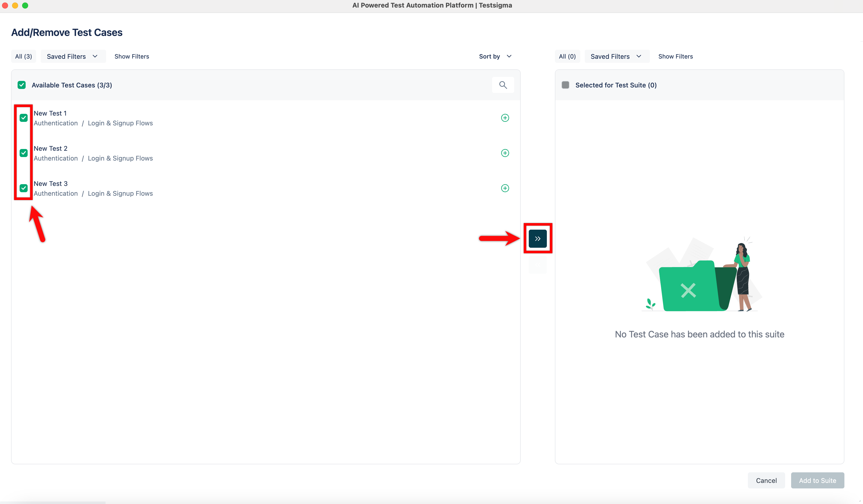Select the All (0) filter tab
The image size is (863, 504).
click(x=567, y=57)
